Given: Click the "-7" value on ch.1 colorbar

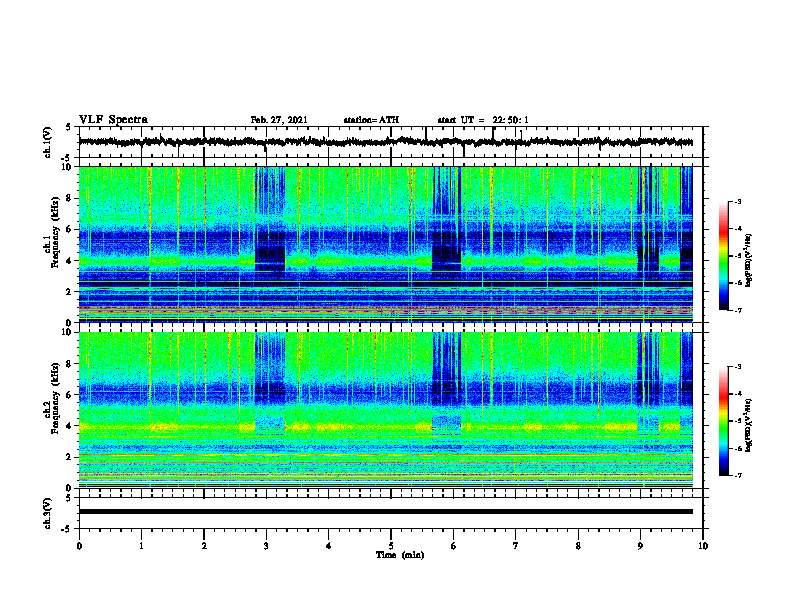Looking at the screenshot, I should [x=738, y=310].
